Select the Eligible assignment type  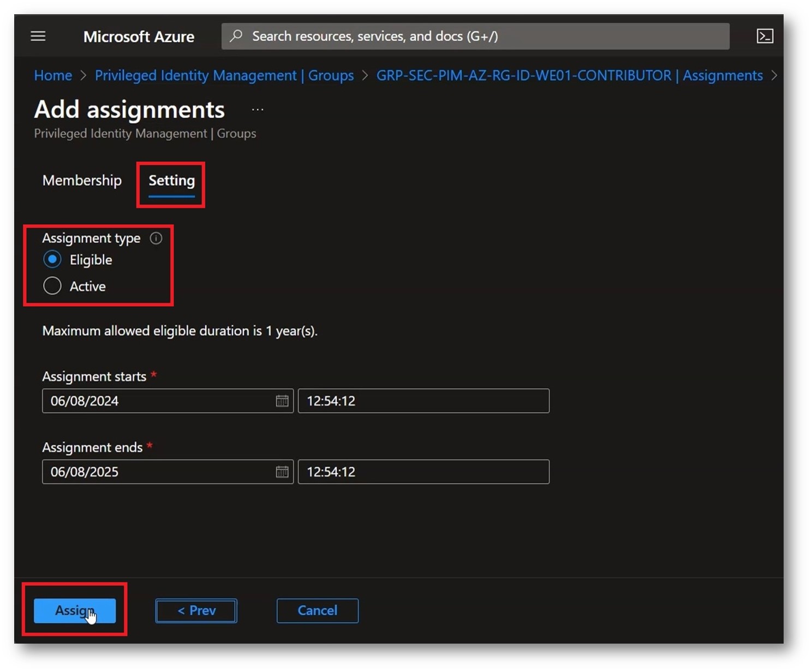coord(52,260)
